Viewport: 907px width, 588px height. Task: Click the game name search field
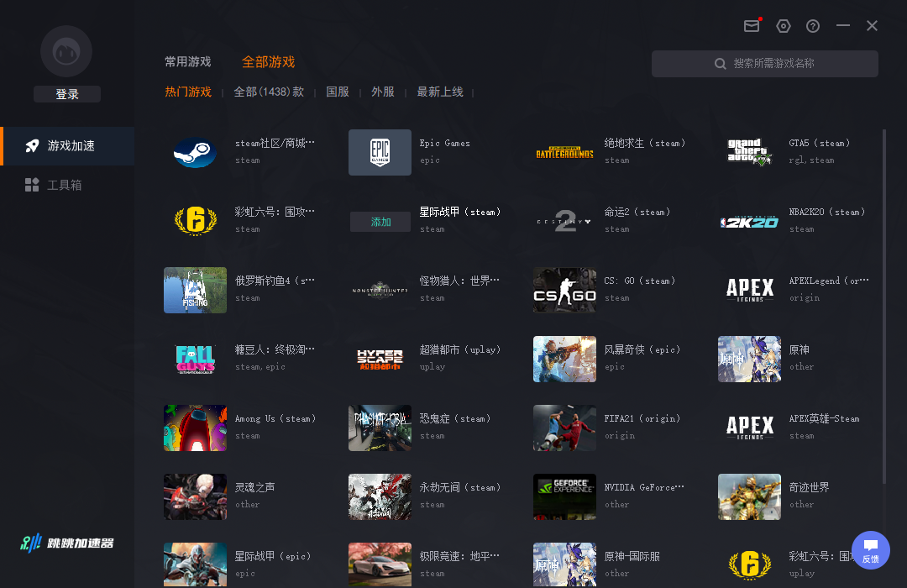point(765,64)
